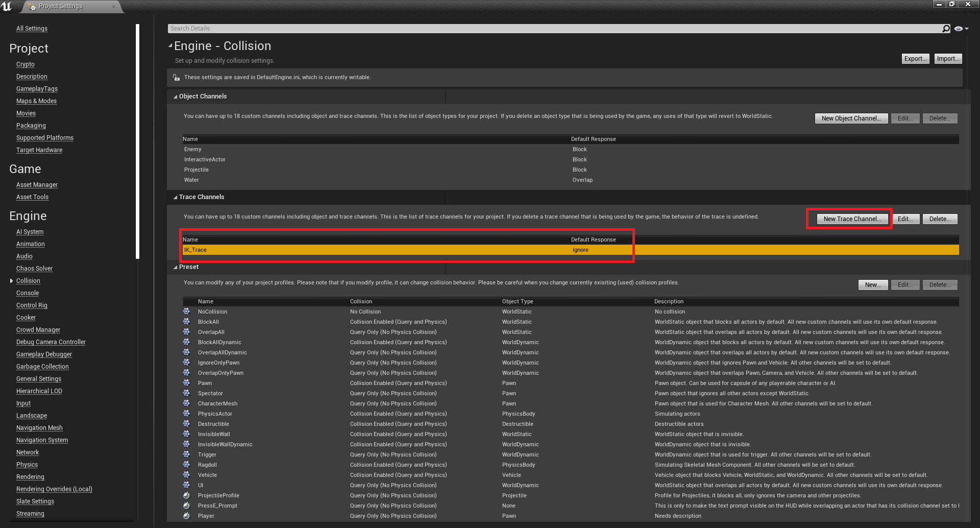Click the icon beside ProjectileProfile preset
Image resolution: width=980 pixels, height=528 pixels.
187,495
